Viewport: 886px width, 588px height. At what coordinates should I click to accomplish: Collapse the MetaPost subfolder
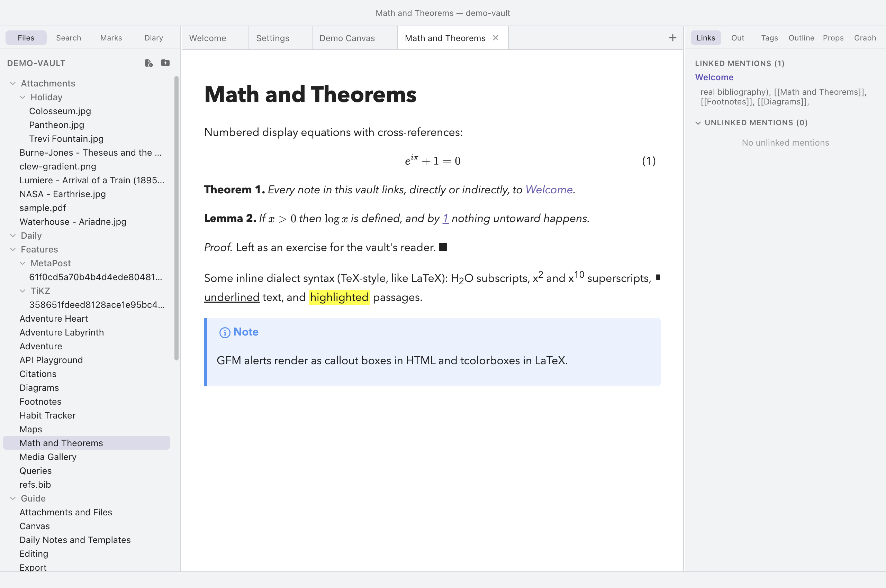[22, 263]
